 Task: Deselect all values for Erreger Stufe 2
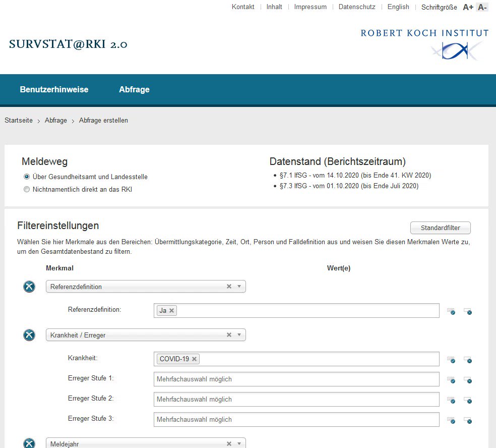point(468,400)
